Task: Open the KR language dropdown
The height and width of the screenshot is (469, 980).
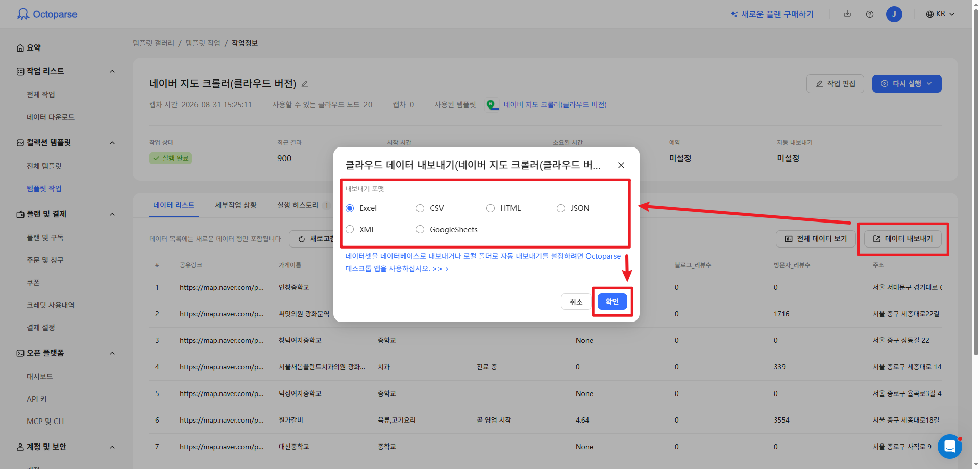Action: 940,14
